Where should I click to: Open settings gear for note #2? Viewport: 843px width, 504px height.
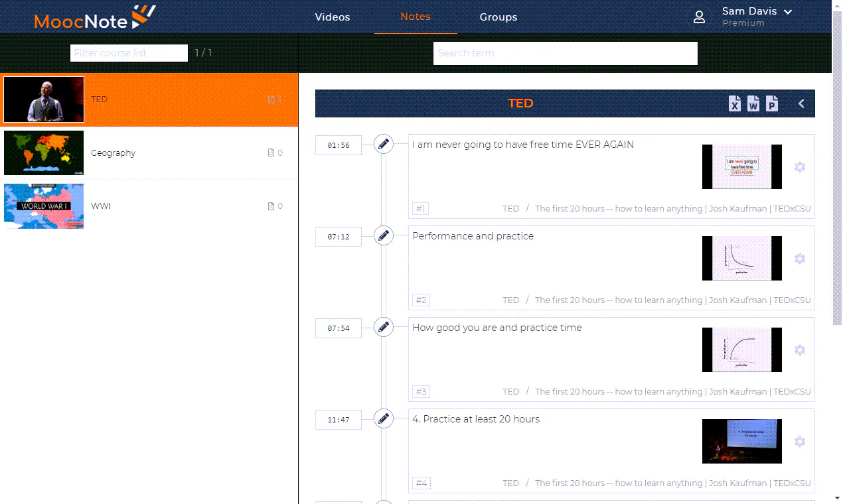pyautogui.click(x=800, y=259)
